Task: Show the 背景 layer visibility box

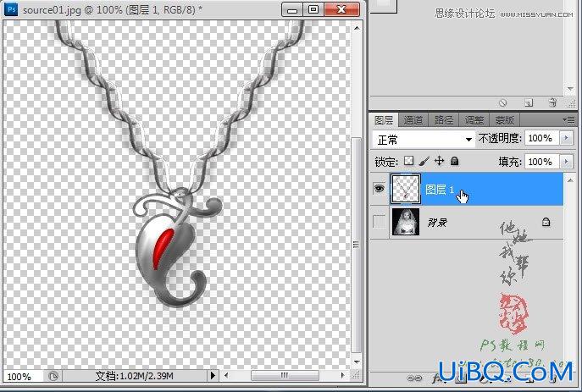Action: coord(380,222)
